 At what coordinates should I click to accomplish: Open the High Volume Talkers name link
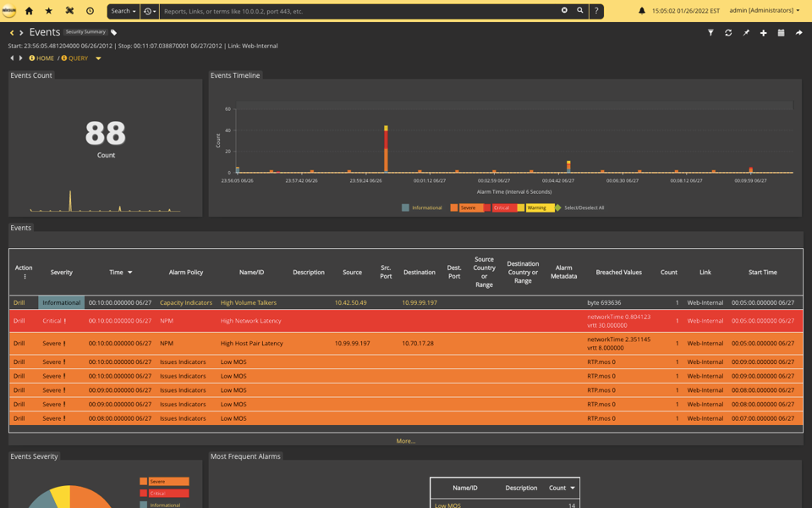(249, 303)
